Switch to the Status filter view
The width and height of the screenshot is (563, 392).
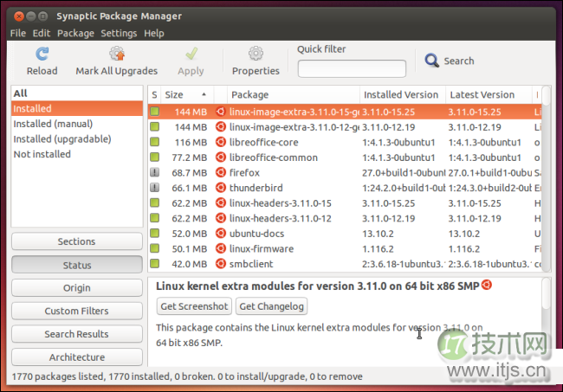tap(77, 265)
